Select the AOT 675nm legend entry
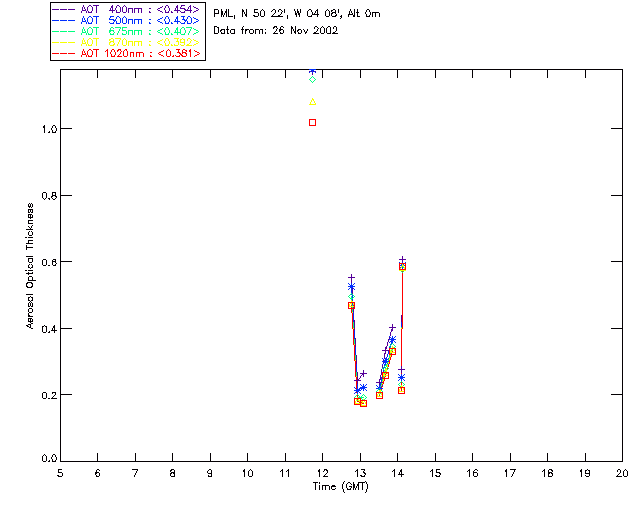640x512 pixels. coord(128,31)
